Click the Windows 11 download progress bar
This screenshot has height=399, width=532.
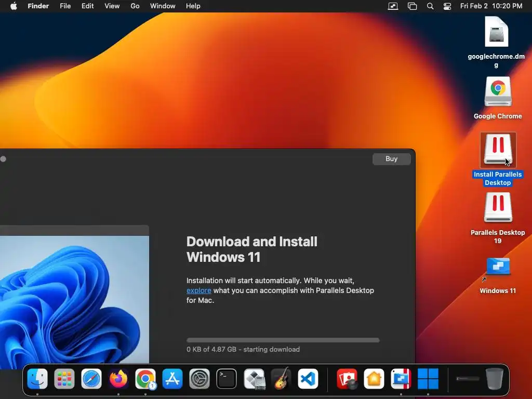[283, 340]
